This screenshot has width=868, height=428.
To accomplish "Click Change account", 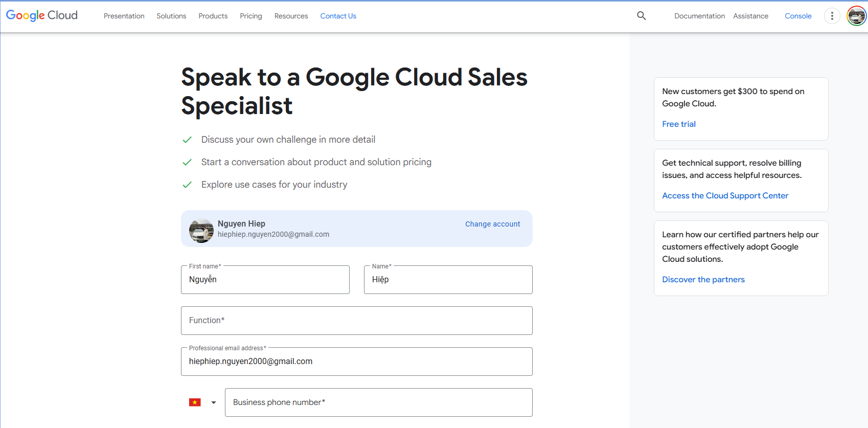I will coord(492,224).
